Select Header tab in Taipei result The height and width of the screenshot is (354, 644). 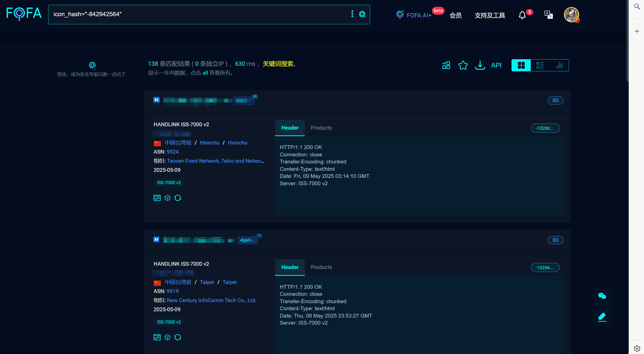coord(290,267)
